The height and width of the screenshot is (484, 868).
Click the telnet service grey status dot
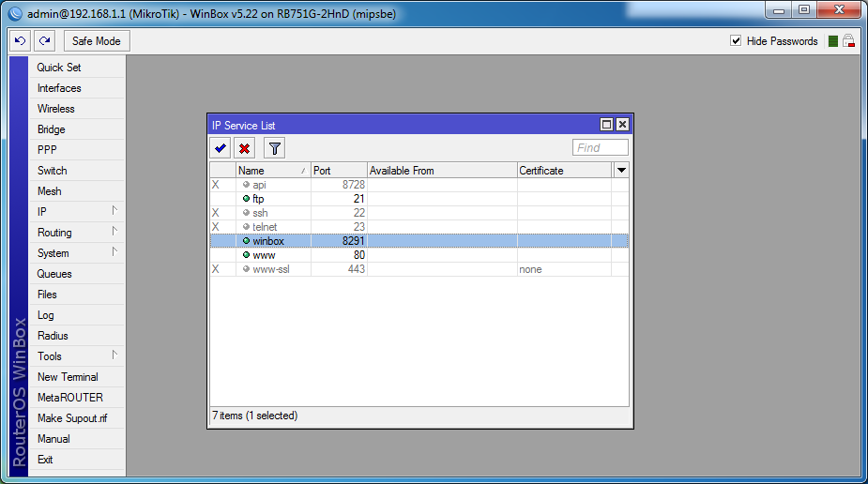(x=247, y=227)
